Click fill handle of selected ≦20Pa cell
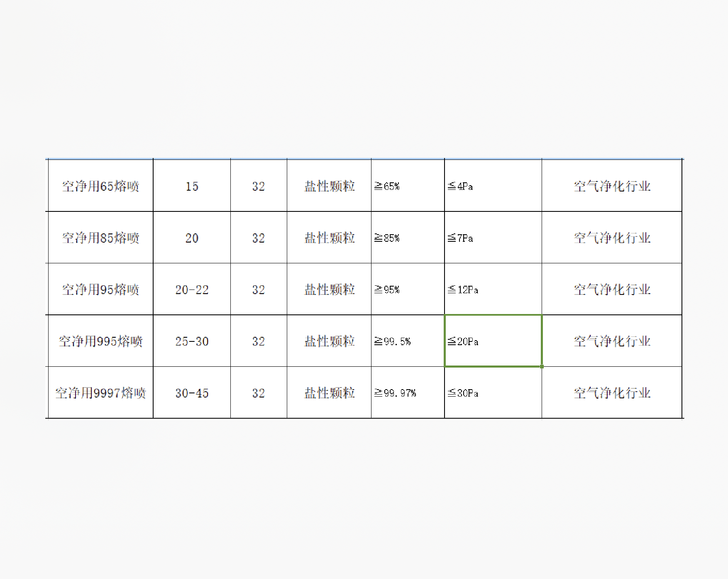Screen dimensions: 728x579 point(542,366)
